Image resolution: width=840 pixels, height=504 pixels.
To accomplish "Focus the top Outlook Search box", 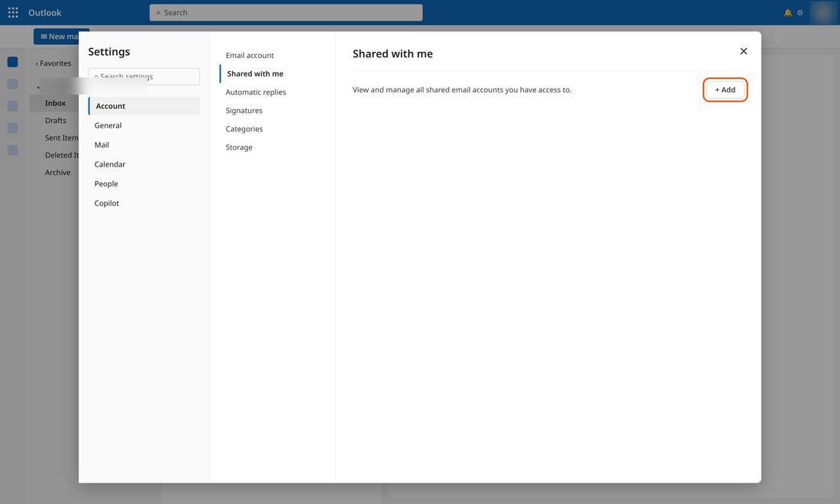I will point(286,12).
